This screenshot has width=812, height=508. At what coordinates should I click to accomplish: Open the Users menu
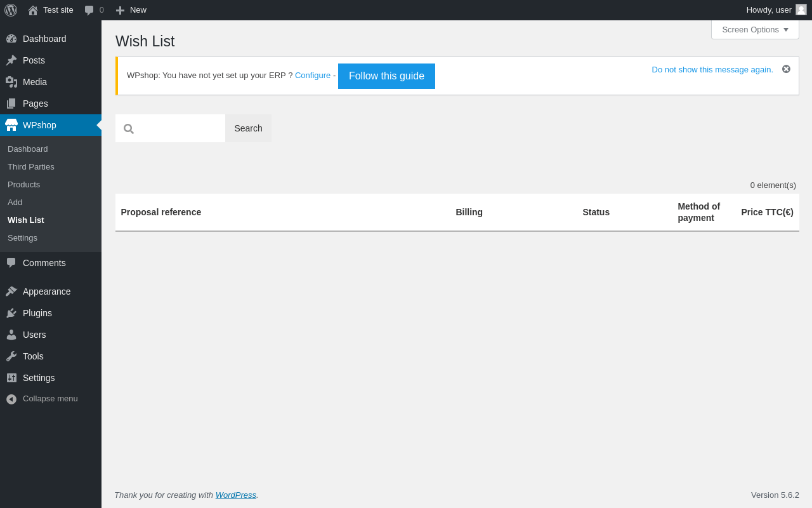tap(51, 335)
